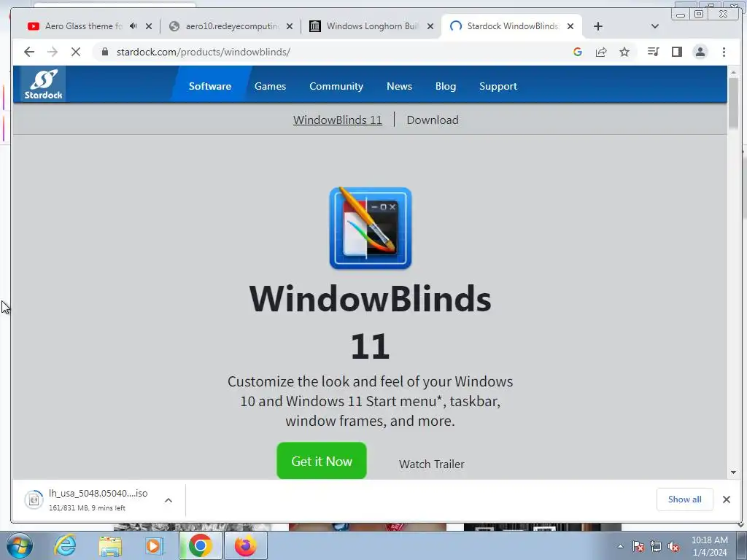Open the Chrome three-dot menu
This screenshot has width=747, height=560.
click(x=724, y=52)
